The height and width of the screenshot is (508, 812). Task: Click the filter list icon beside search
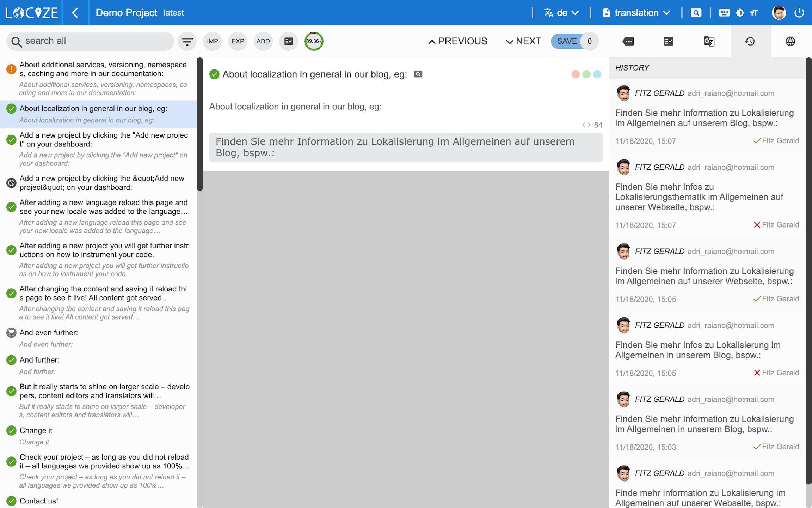point(187,41)
